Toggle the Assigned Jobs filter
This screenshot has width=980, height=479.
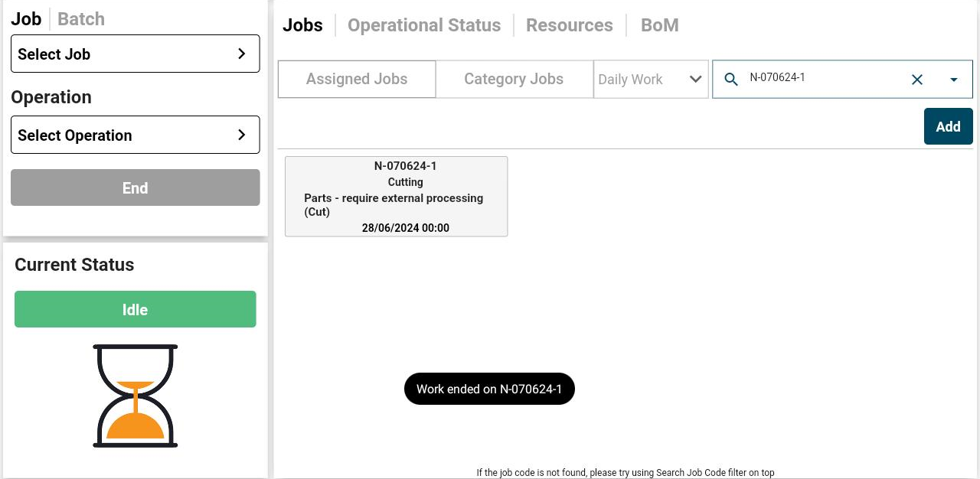tap(357, 80)
